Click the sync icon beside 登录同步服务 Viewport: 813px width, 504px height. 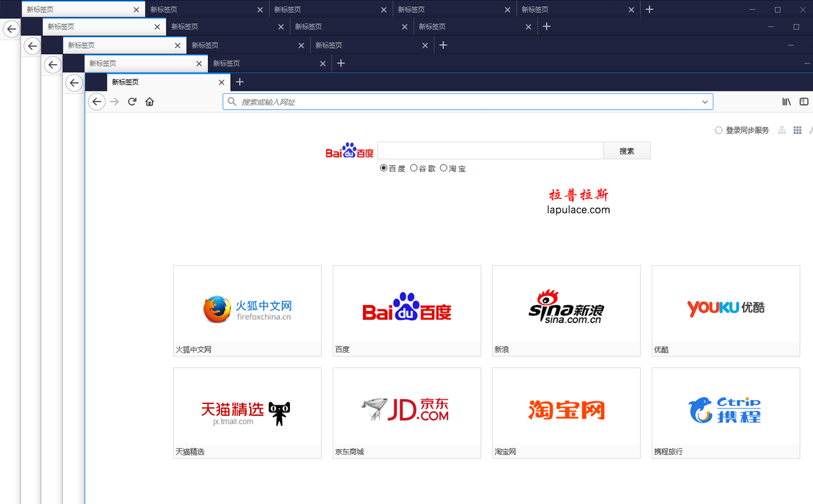point(718,130)
